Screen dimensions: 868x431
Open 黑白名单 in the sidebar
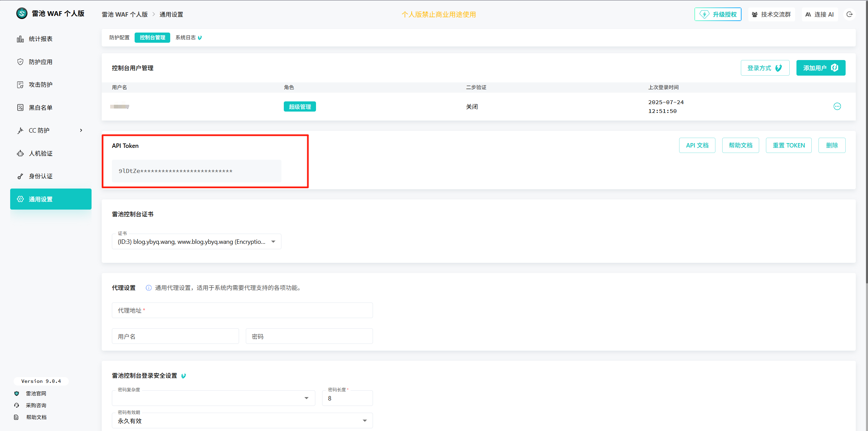tap(51, 107)
